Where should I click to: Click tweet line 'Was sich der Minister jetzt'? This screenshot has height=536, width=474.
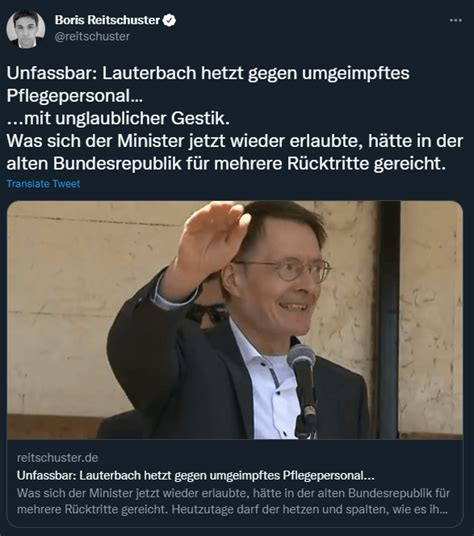click(235, 141)
